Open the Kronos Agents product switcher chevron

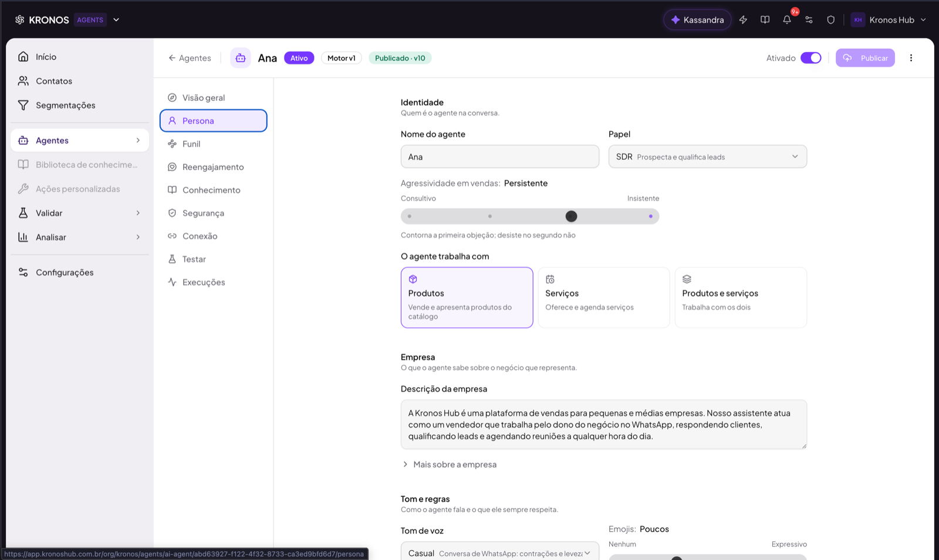click(116, 20)
